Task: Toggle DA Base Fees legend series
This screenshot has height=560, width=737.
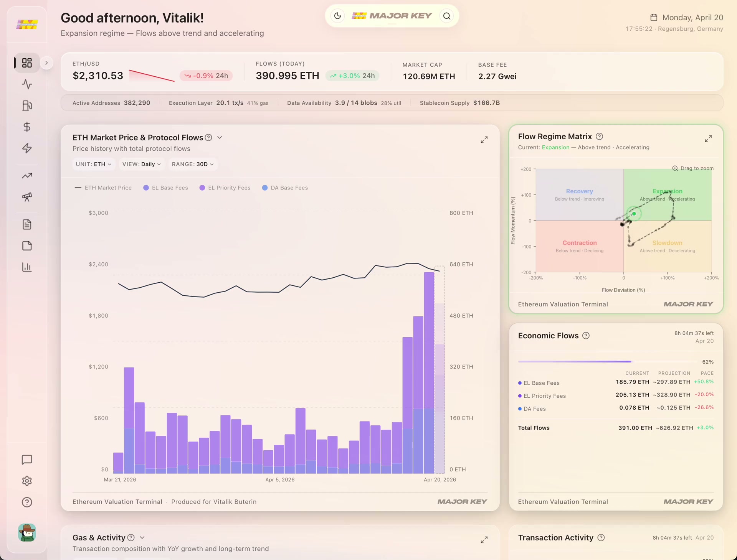Action: (x=285, y=188)
